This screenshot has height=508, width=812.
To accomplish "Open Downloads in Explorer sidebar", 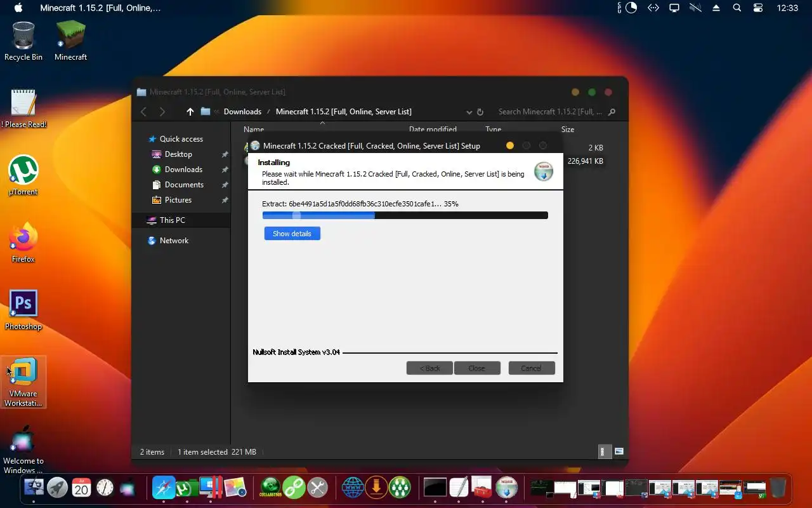I will point(183,170).
